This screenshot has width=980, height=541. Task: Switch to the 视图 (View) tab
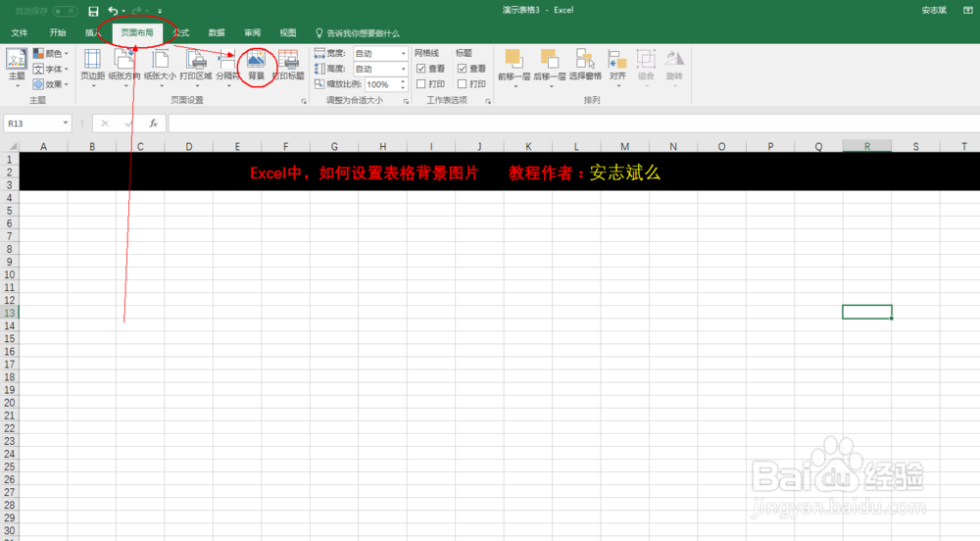tap(287, 33)
